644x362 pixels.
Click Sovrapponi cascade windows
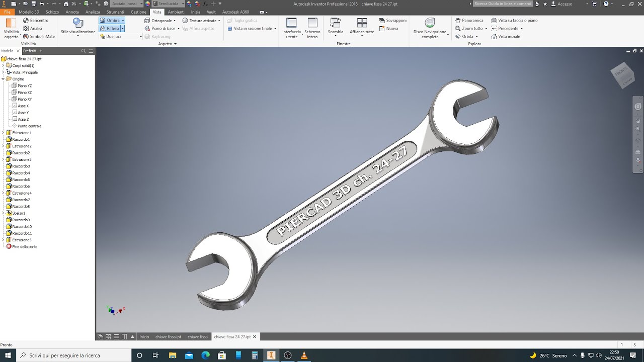click(x=392, y=21)
